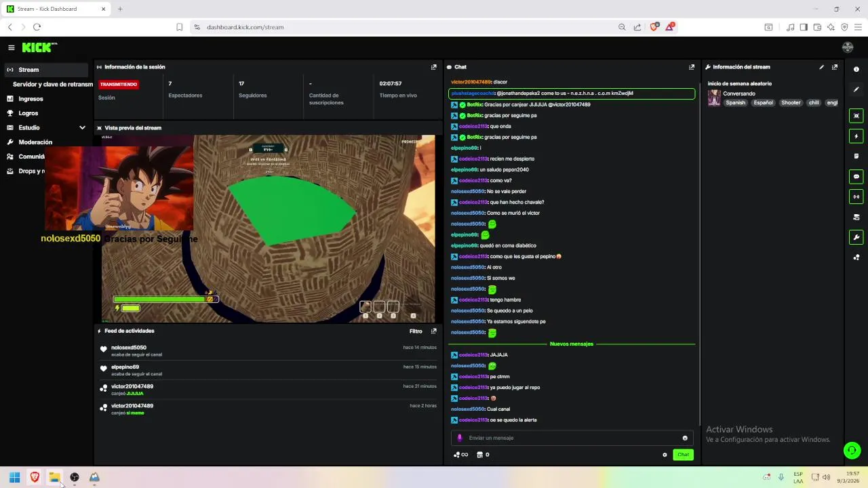
Task: Open Windows Start menu
Action: [14, 477]
